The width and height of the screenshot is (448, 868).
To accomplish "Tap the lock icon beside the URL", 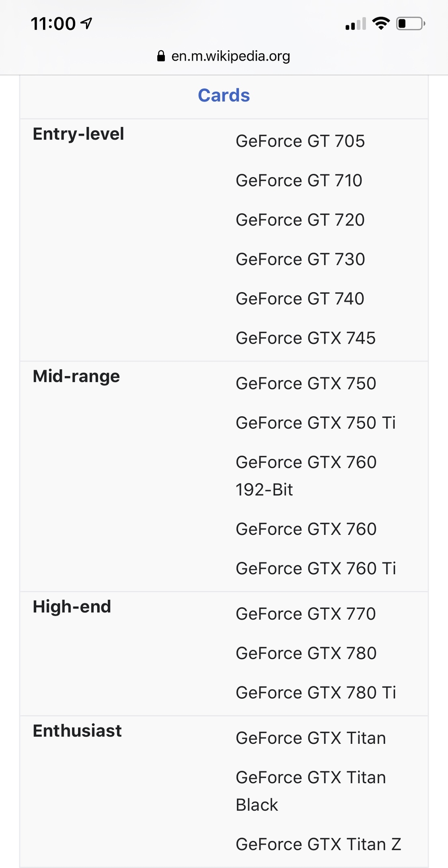I will pyautogui.click(x=161, y=56).
